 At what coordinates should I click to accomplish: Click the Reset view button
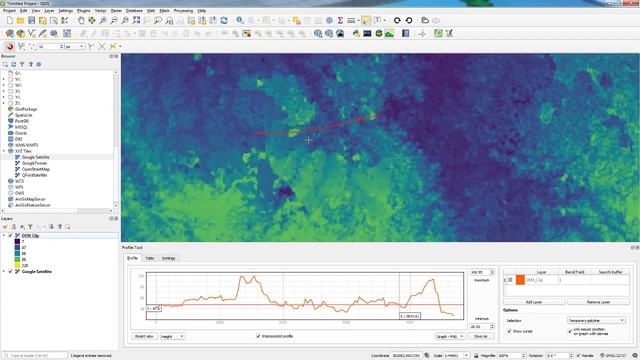(x=144, y=336)
